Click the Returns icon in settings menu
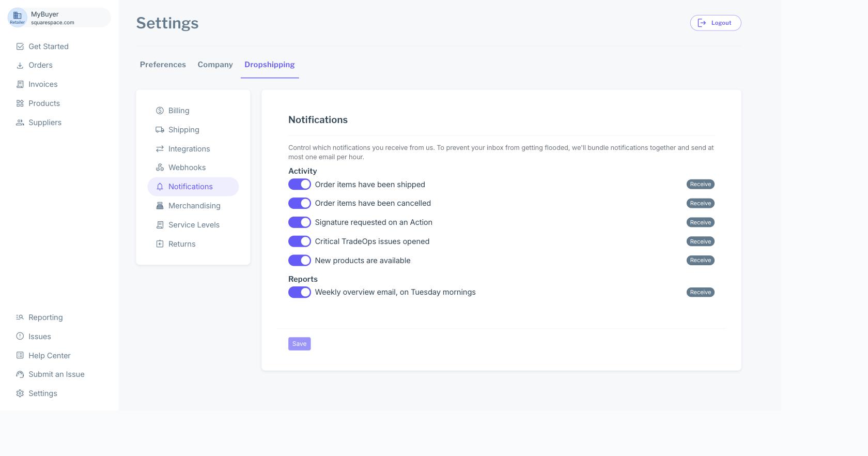The height and width of the screenshot is (456, 868). tap(160, 244)
